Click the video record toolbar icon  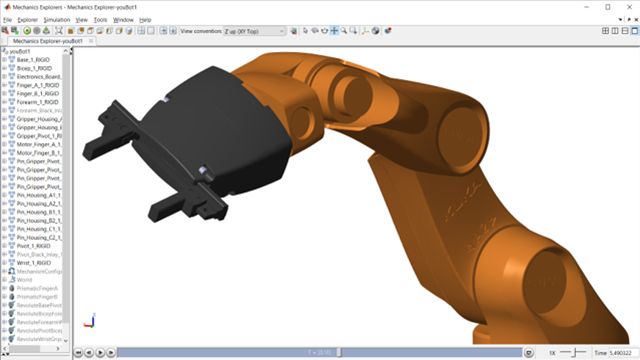(x=388, y=31)
